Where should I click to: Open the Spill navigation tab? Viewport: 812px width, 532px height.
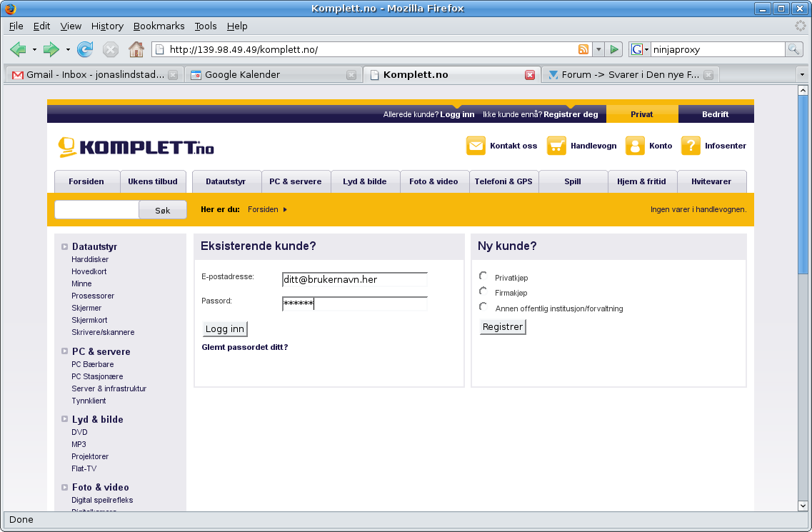tap(573, 181)
